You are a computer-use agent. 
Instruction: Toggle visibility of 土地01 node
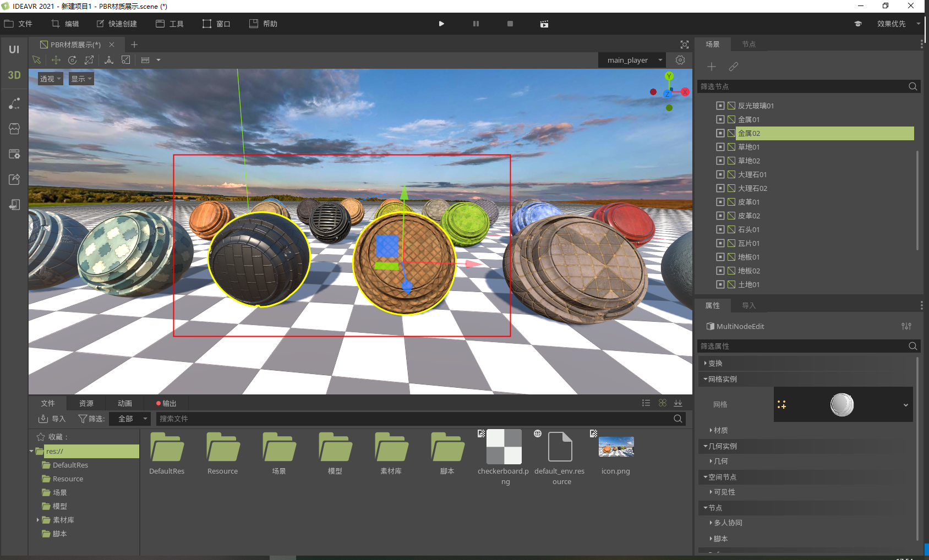pos(720,284)
